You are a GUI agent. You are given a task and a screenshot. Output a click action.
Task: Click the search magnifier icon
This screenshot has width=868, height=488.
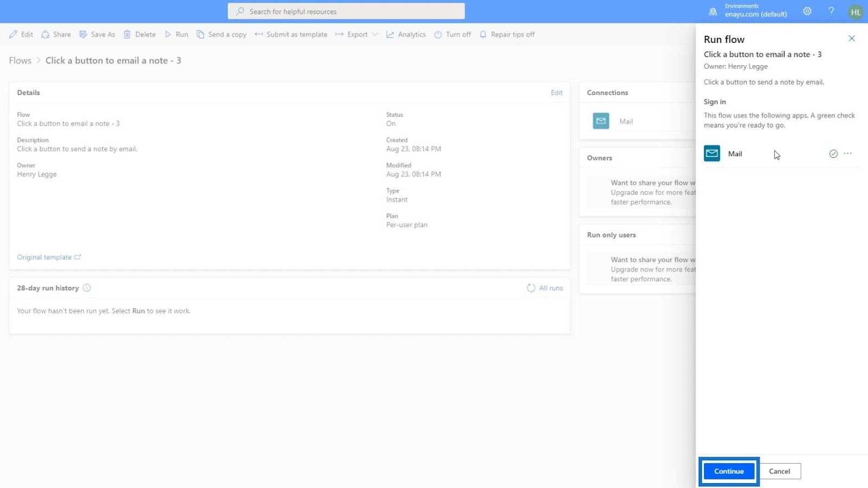click(x=240, y=11)
